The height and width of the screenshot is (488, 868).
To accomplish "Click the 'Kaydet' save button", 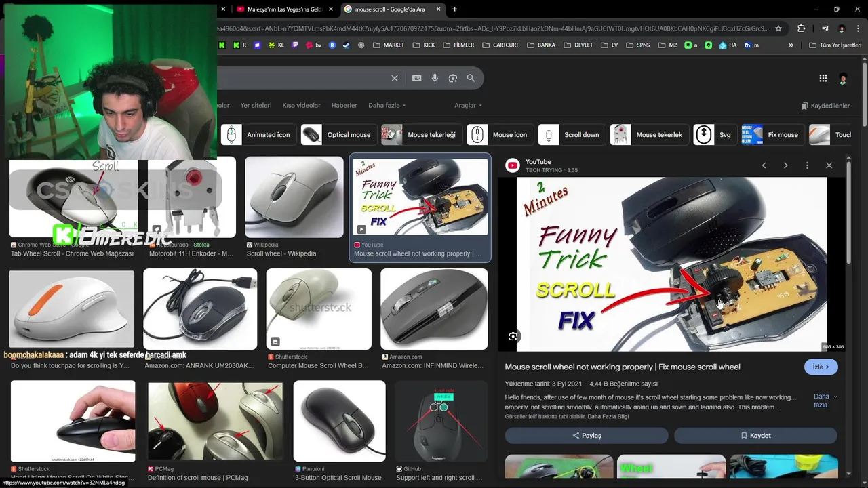I will [755, 436].
